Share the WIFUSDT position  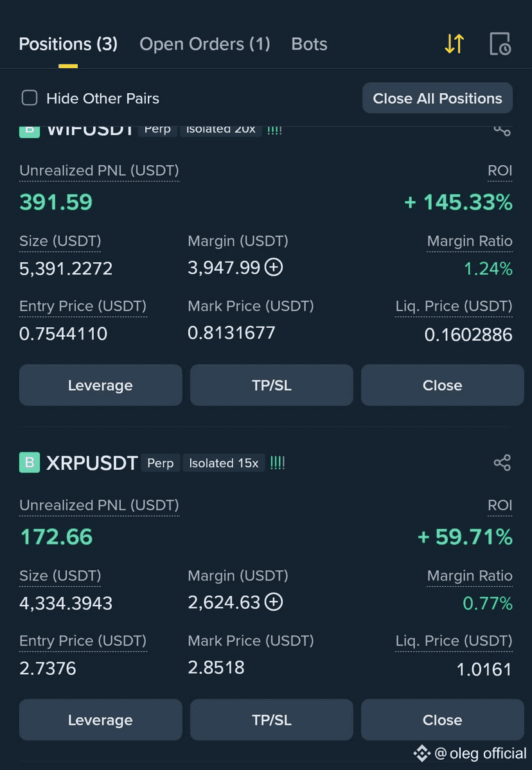point(502,130)
